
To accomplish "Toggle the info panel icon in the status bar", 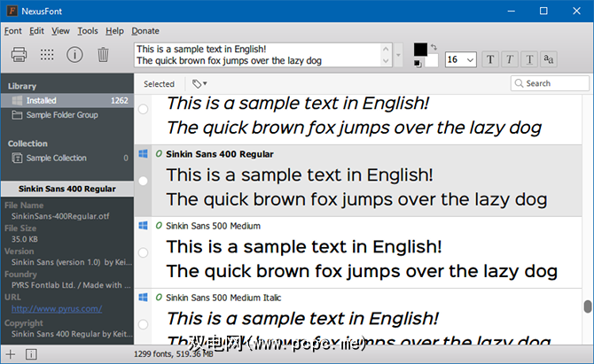I will [31, 354].
